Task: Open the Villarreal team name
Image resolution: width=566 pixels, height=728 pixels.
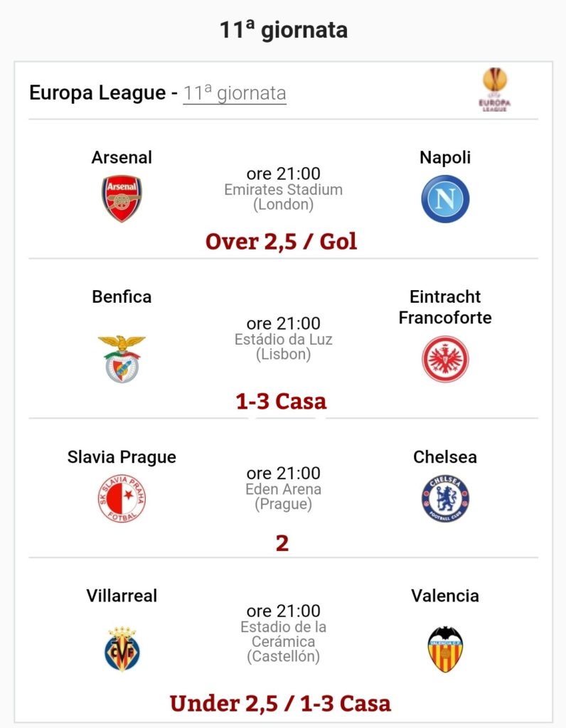Action: point(122,596)
